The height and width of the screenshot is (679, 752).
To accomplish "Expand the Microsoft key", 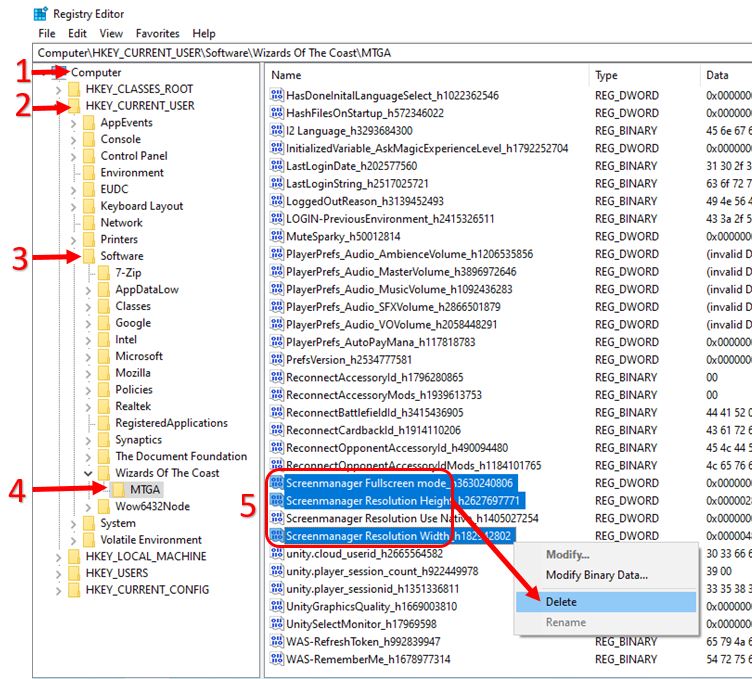I will coord(88,357).
